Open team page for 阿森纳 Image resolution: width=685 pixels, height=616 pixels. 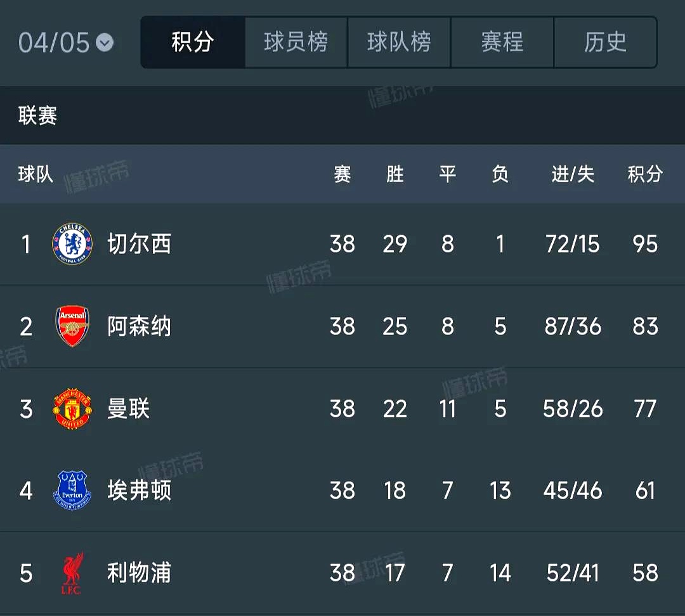(140, 326)
